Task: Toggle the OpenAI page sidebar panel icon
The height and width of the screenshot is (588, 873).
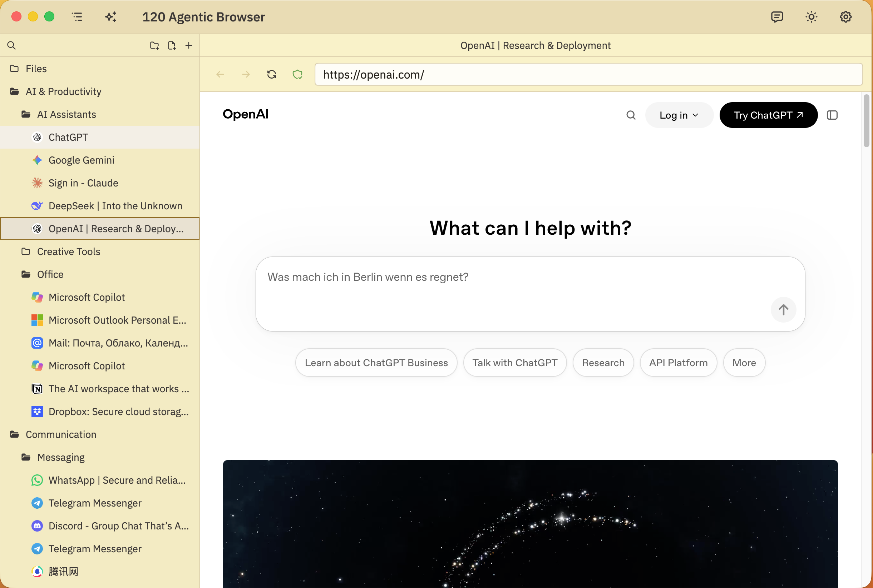Action: click(832, 115)
